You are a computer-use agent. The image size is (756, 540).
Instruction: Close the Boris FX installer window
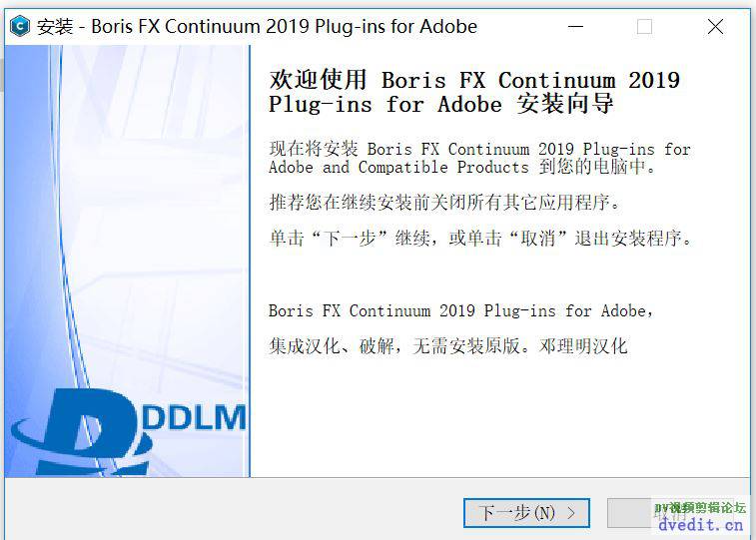(x=715, y=27)
